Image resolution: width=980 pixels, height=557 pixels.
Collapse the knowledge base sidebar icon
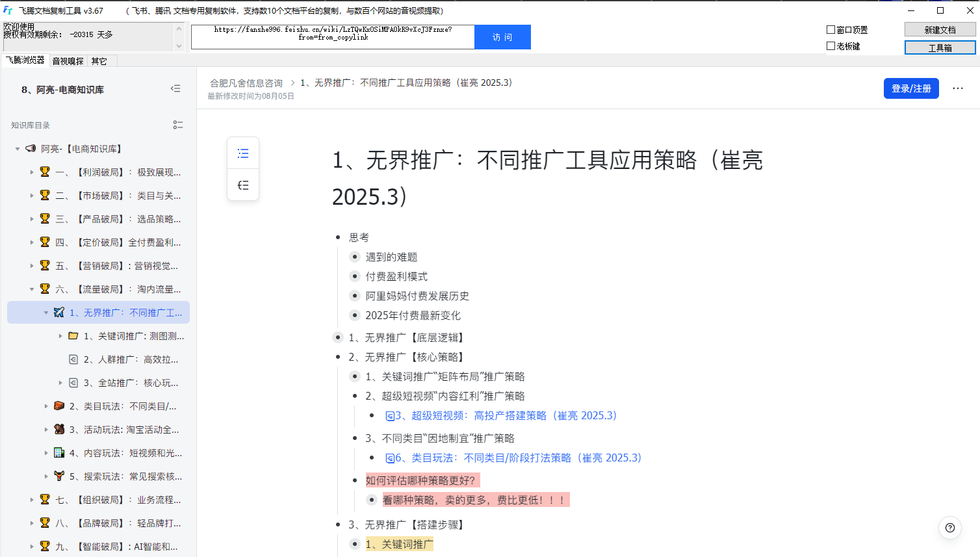175,89
